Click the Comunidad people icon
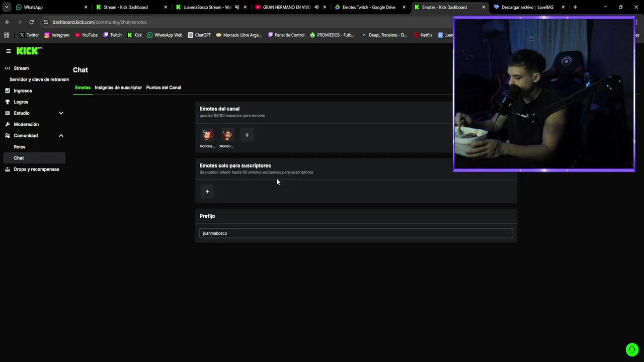The width and height of the screenshot is (644, 362). 8,136
